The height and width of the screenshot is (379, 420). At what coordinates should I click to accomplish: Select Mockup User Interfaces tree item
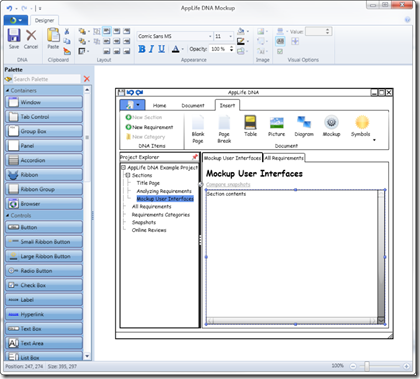point(165,199)
